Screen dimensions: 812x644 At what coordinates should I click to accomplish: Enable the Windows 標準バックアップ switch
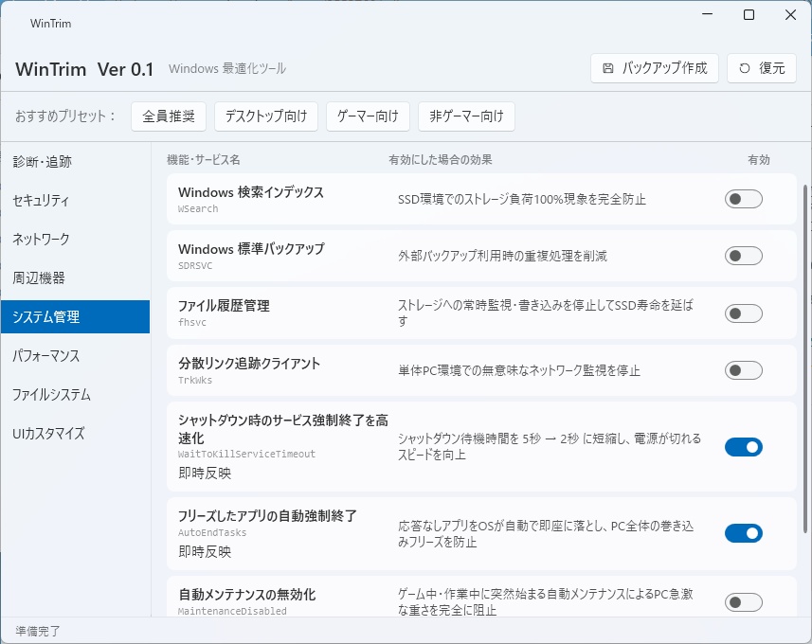tap(743, 256)
